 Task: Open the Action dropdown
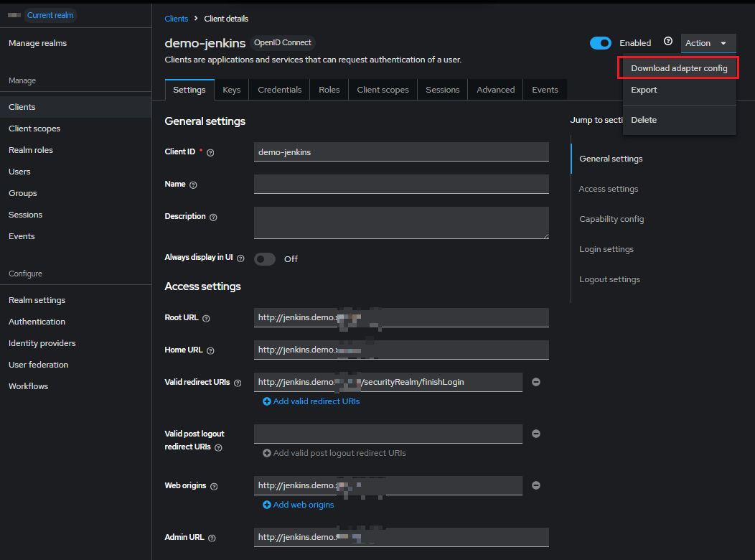point(708,43)
